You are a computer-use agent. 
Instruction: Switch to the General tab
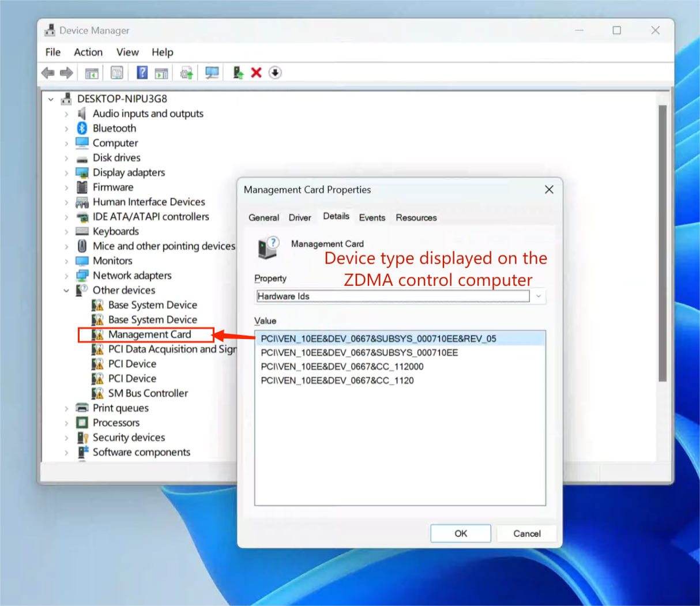pos(264,217)
